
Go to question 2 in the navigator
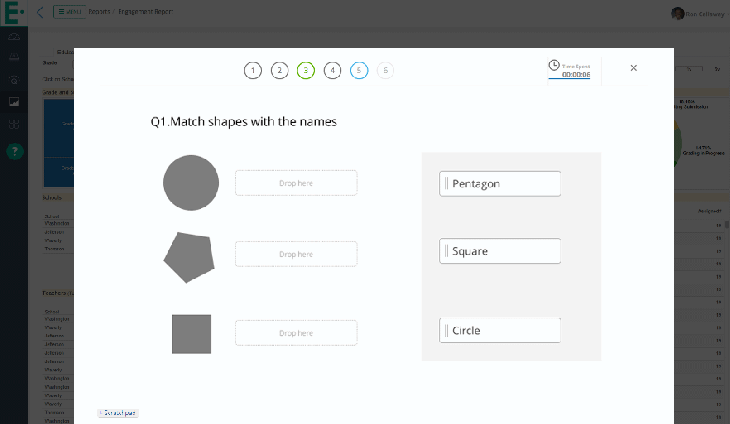click(279, 70)
